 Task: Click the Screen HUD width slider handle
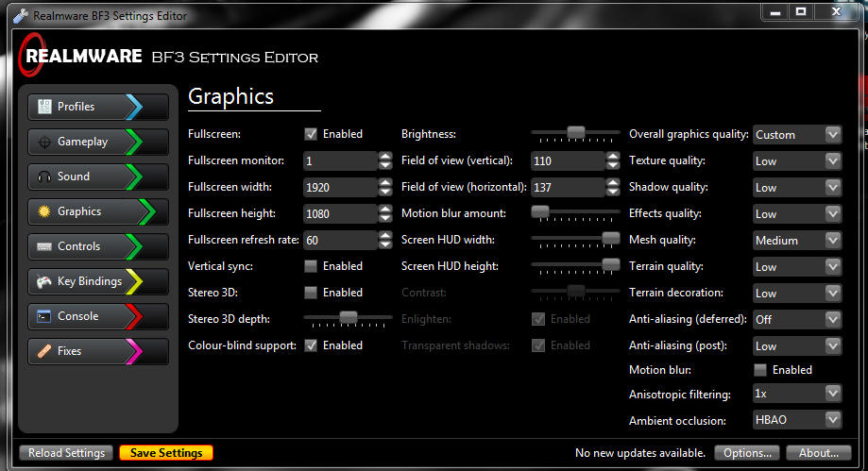click(x=611, y=238)
